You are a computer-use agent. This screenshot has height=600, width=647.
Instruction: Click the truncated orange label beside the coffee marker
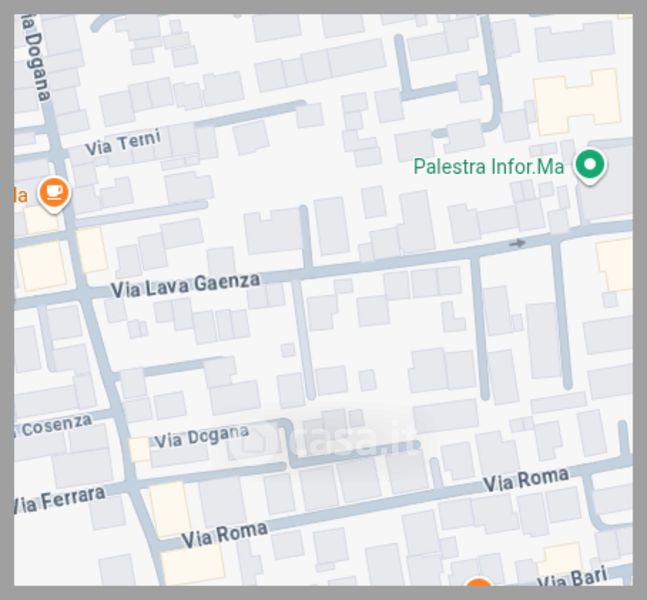click(x=21, y=196)
